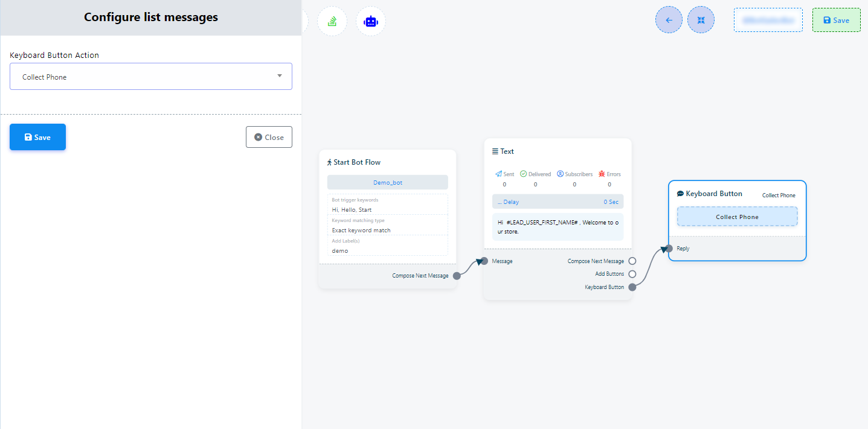The height and width of the screenshot is (429, 868).
Task: Click the Keyboard Button chat bubble icon
Action: point(680,194)
